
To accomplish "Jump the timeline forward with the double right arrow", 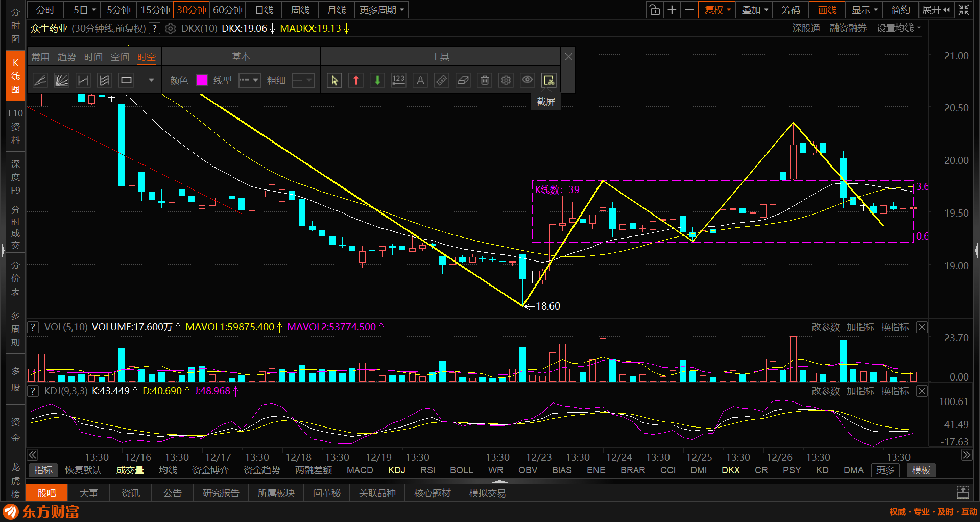I will 967,455.
